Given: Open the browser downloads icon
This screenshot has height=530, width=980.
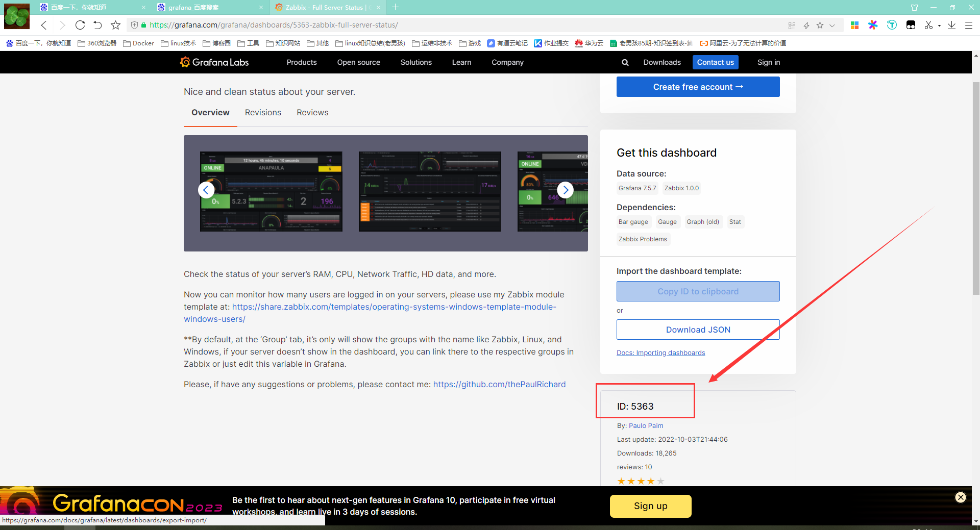Looking at the screenshot, I should (951, 25).
